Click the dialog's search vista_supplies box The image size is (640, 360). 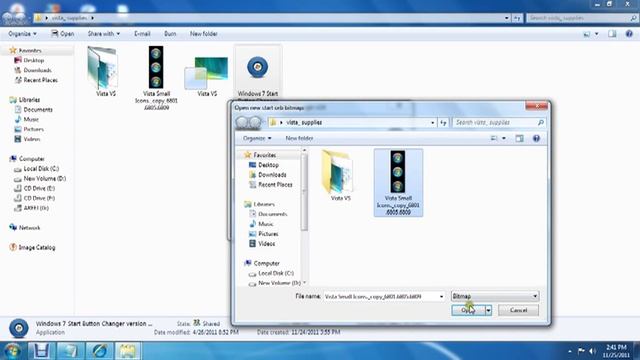coord(499,122)
